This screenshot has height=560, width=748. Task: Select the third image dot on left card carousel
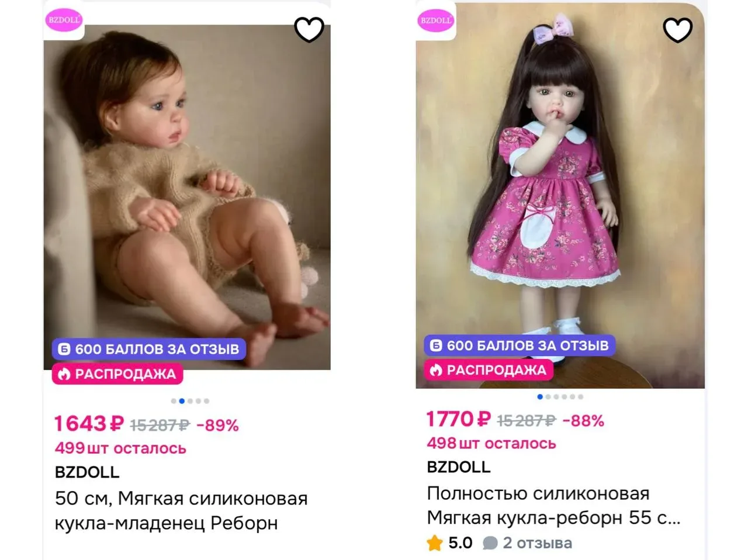190,401
